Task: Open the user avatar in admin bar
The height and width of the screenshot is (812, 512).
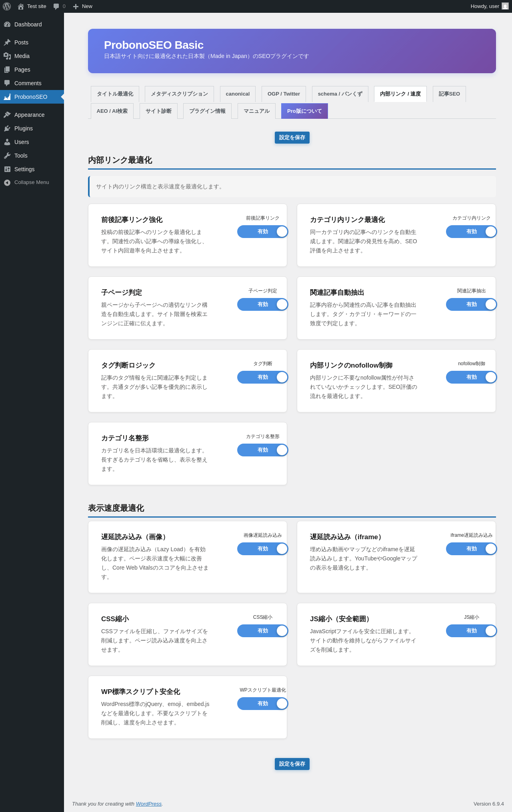Action: tap(505, 6)
